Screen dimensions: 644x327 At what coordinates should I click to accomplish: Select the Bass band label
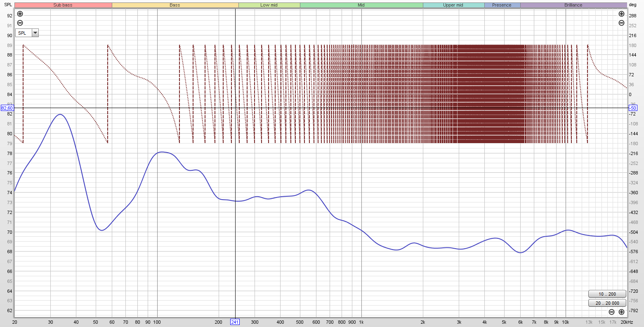[175, 5]
